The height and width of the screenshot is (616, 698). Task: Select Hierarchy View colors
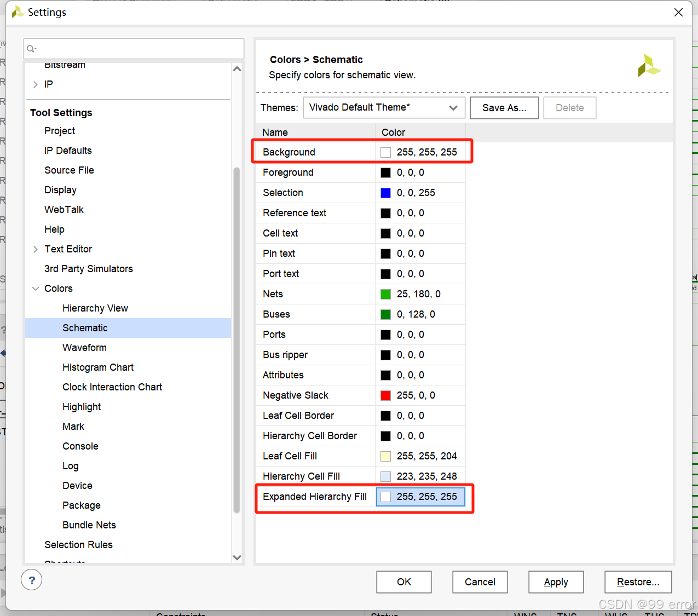pos(95,308)
